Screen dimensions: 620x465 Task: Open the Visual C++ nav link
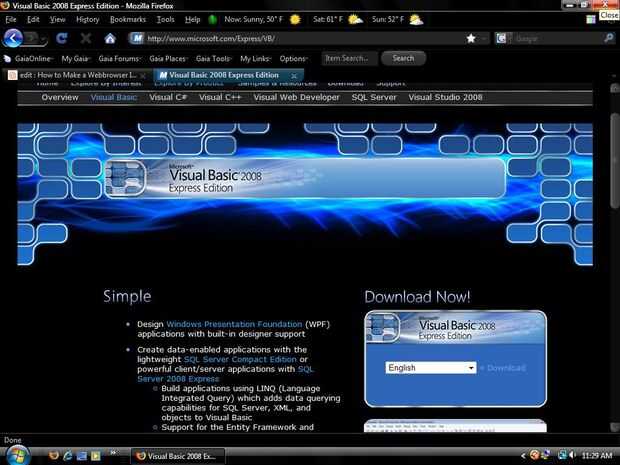[220, 98]
